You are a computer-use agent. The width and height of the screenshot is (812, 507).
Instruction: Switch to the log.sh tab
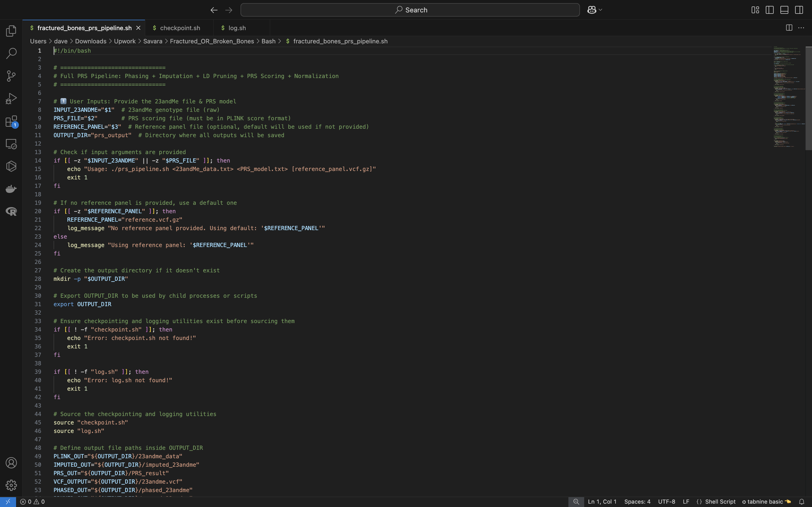point(237,28)
